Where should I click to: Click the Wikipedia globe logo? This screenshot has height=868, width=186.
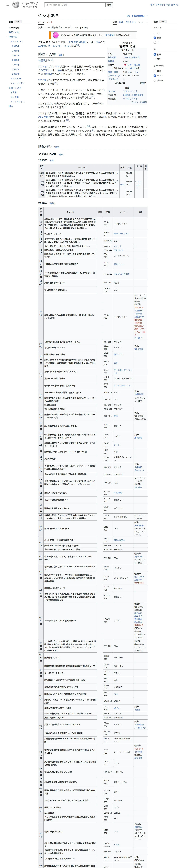click(16, 5)
